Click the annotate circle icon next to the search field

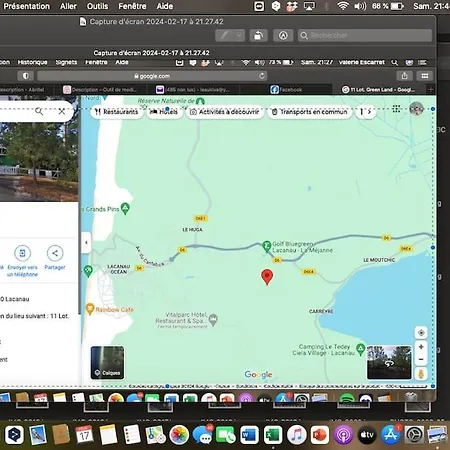click(283, 35)
